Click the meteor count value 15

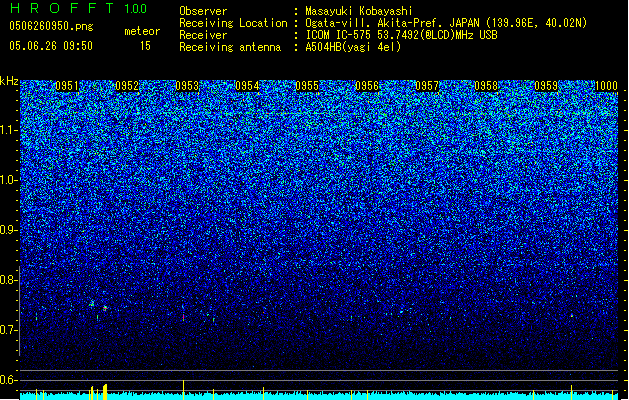click(x=145, y=46)
